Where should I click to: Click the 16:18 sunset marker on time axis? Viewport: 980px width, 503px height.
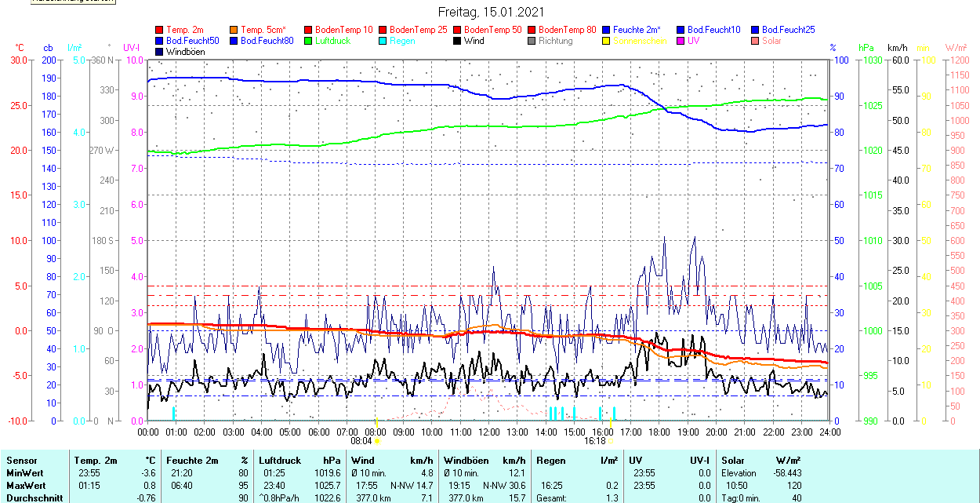click(596, 441)
